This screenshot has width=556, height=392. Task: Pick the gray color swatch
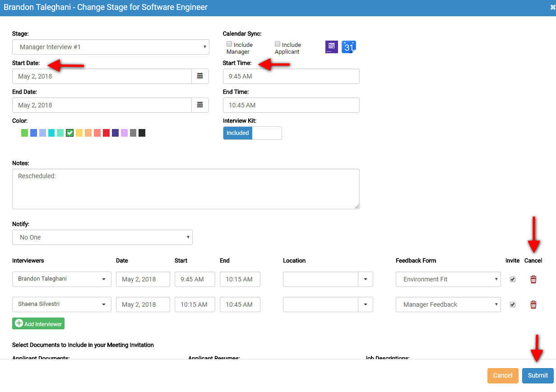tap(133, 133)
